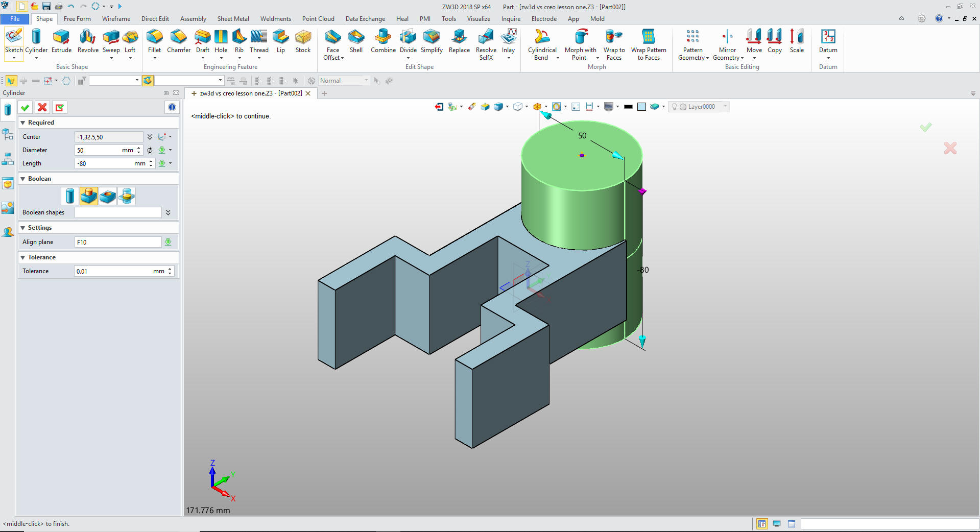The image size is (980, 532).
Task: Collapse the Tolerance section
Action: pyautogui.click(x=23, y=257)
